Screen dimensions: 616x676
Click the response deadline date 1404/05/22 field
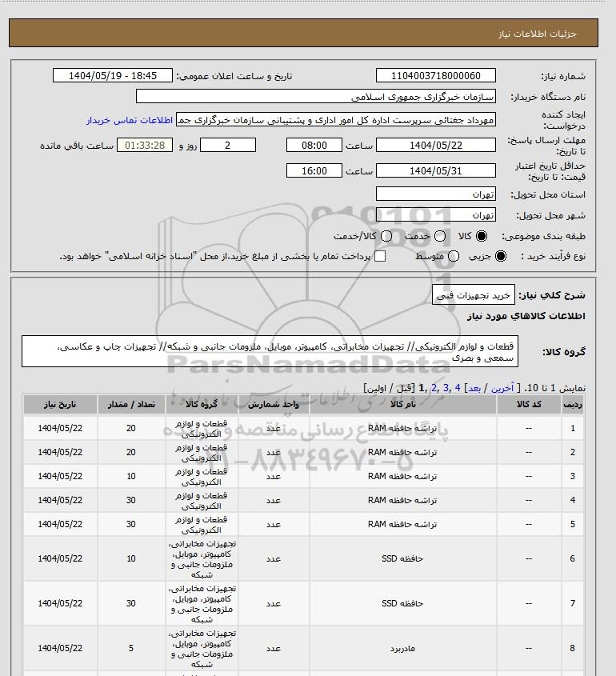pos(436,145)
